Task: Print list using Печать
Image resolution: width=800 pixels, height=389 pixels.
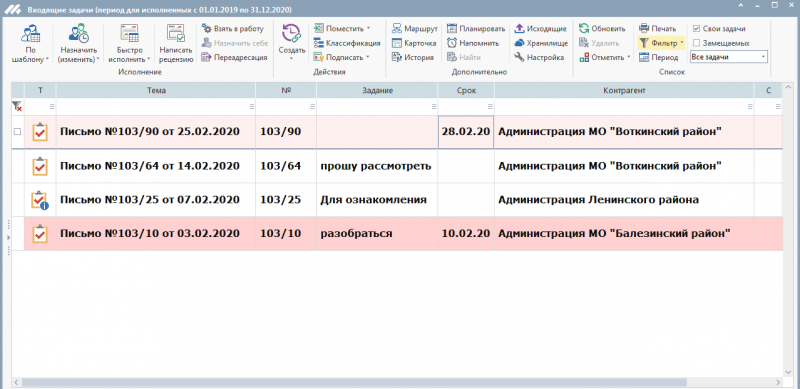Action: 658,29
